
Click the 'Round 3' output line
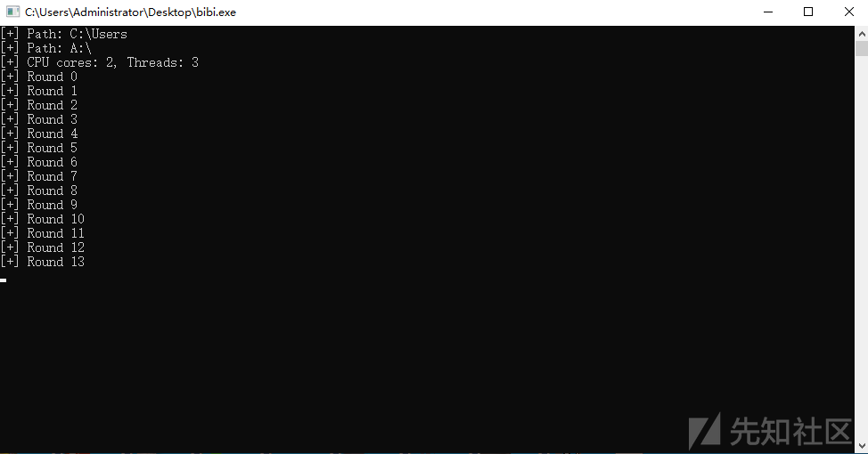[x=38, y=119]
